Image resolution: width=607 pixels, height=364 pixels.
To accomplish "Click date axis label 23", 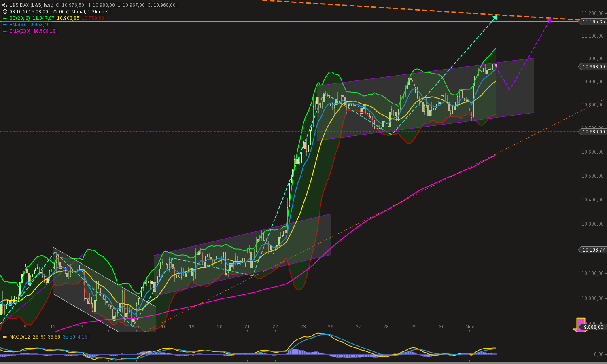I will [303, 327].
